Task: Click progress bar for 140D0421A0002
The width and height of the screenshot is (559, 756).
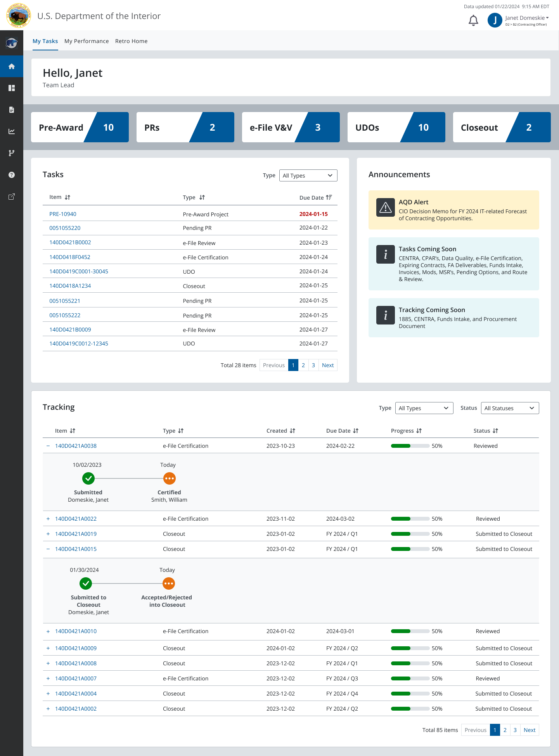Action: pyautogui.click(x=410, y=709)
